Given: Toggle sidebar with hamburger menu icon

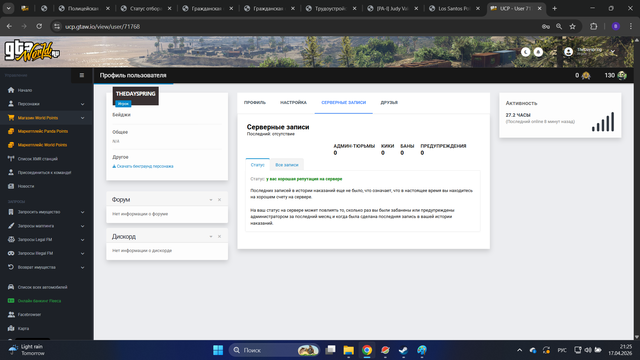Looking at the screenshot, I should point(82,75).
